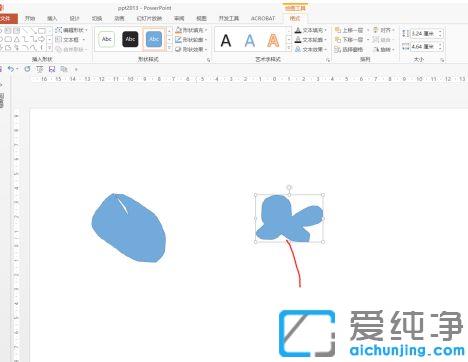Screen dimensions: 468x362
Task: Click the rotation handle of the selected shape
Action: tap(289, 187)
